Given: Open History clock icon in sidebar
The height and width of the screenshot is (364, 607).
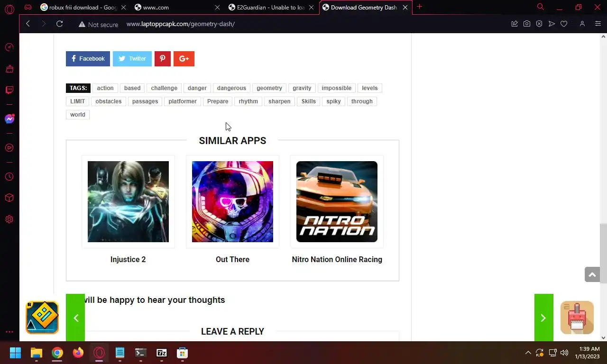Looking at the screenshot, I should pyautogui.click(x=9, y=177).
